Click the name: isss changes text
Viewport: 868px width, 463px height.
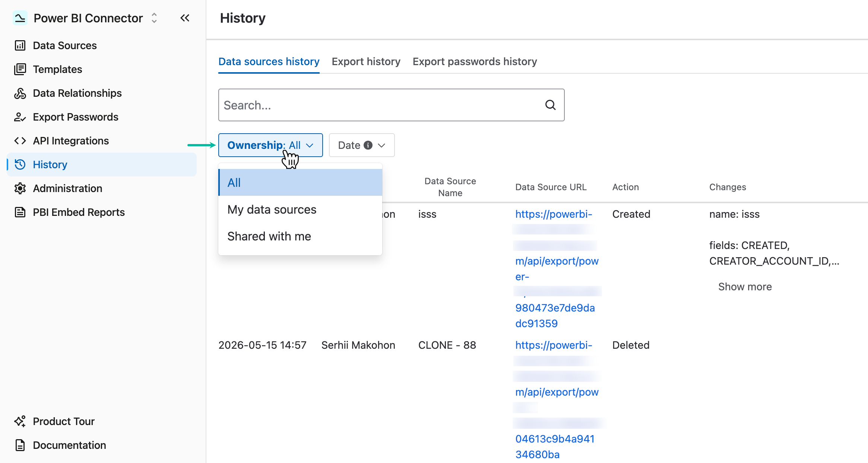click(x=734, y=214)
